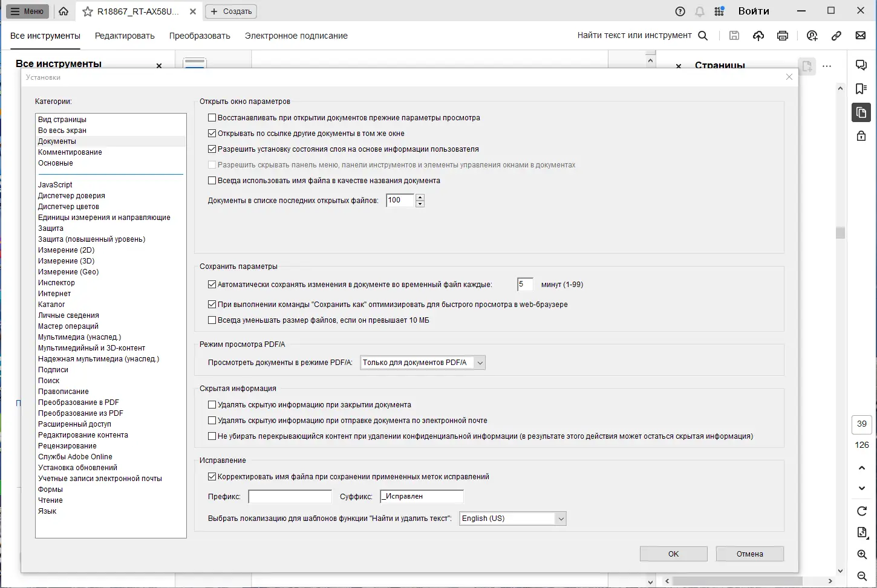Disable 'Открывать по ссылке другие документы в том же окне'
The height and width of the screenshot is (588, 877).
point(212,133)
